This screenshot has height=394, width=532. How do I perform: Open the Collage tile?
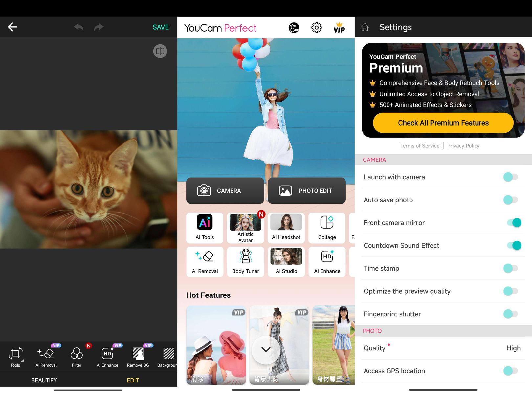click(x=327, y=228)
